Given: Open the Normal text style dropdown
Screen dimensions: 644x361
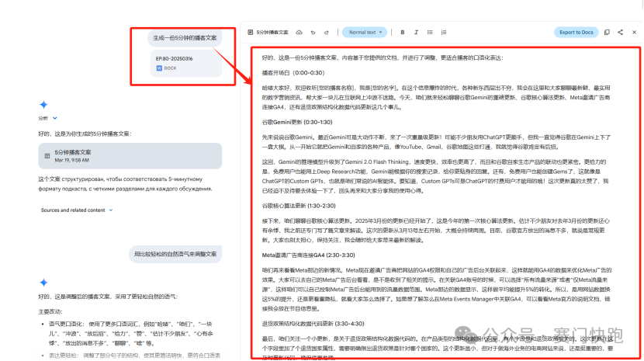Looking at the screenshot, I should pyautogui.click(x=365, y=32).
